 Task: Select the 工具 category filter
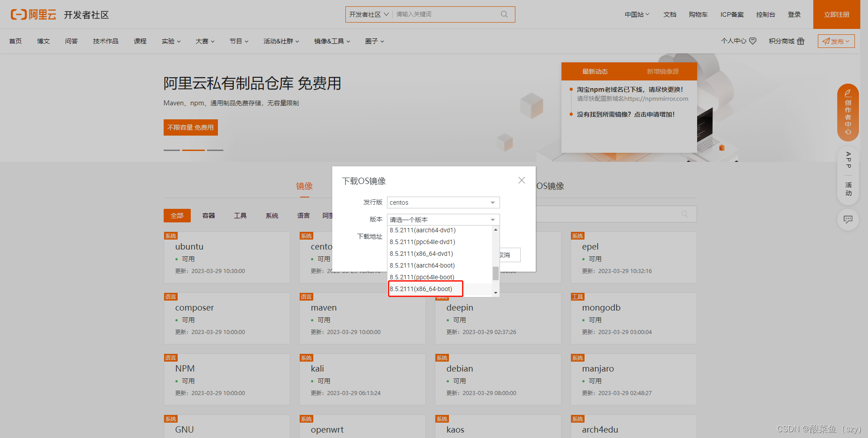coord(241,216)
